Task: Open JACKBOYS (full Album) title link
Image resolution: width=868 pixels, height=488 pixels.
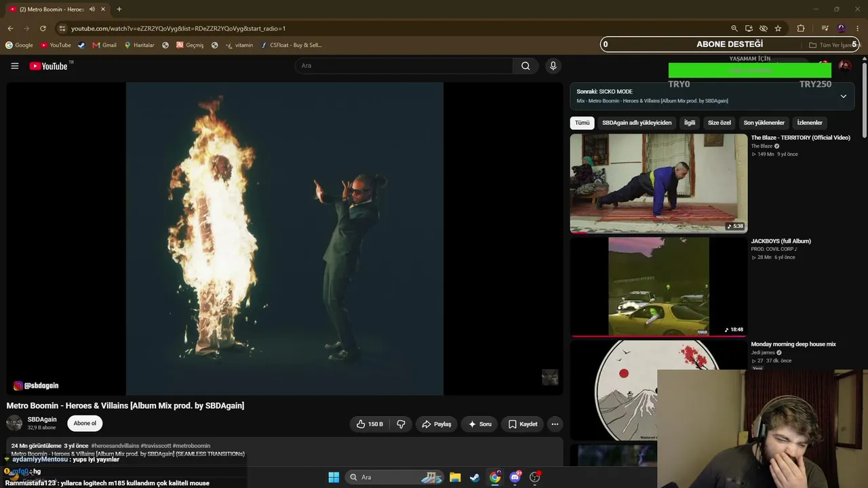Action: point(781,241)
